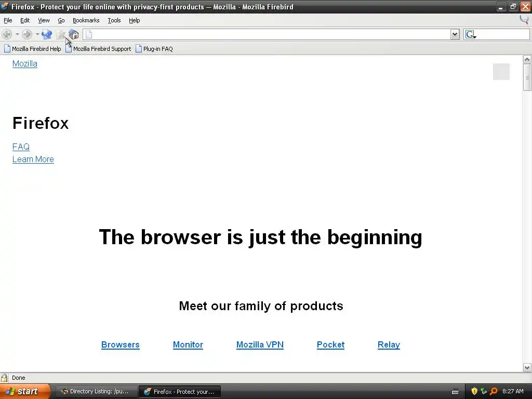Open the Go menu

(x=61, y=20)
